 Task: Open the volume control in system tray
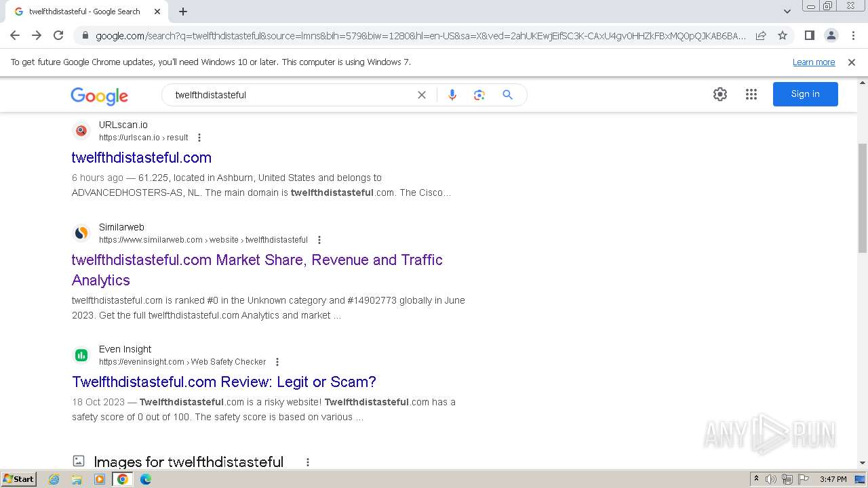(x=771, y=479)
